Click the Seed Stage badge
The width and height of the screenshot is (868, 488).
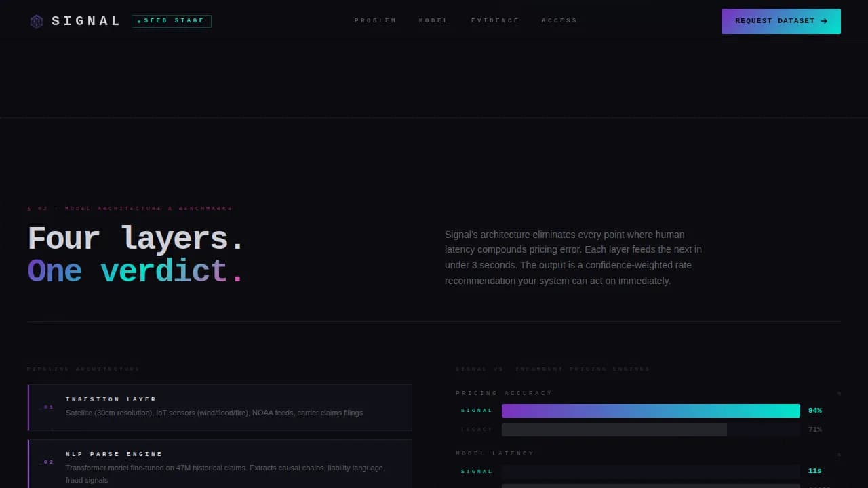(x=172, y=21)
